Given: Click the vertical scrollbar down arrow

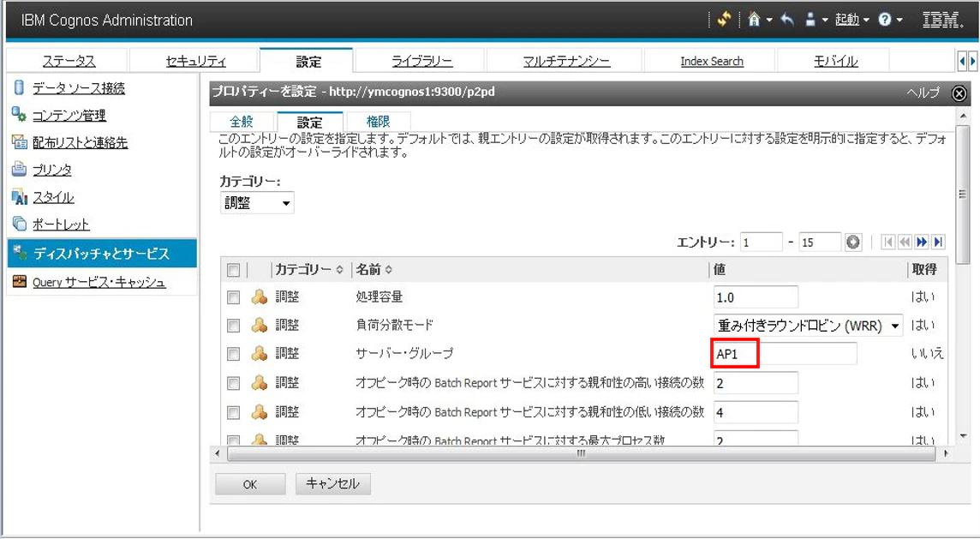Looking at the screenshot, I should 963,436.
